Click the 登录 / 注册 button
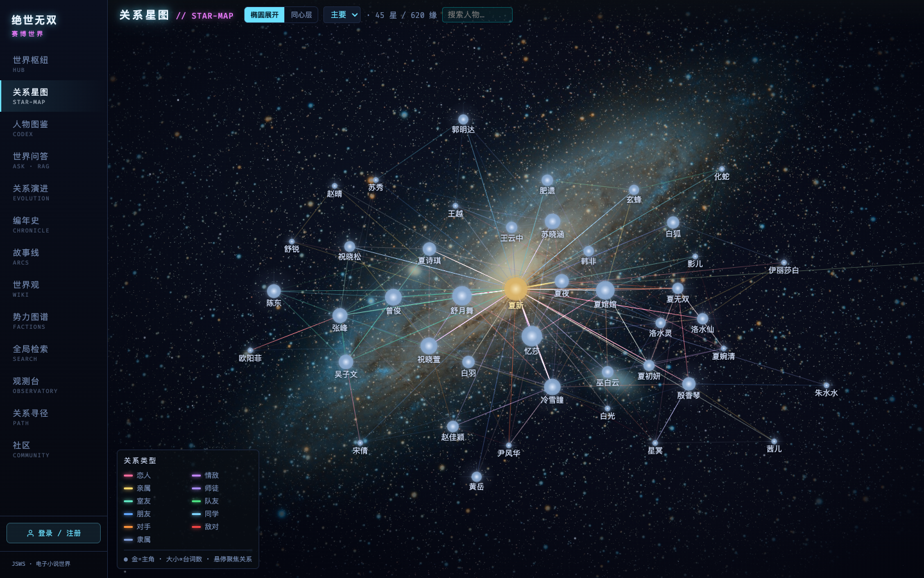 click(53, 533)
